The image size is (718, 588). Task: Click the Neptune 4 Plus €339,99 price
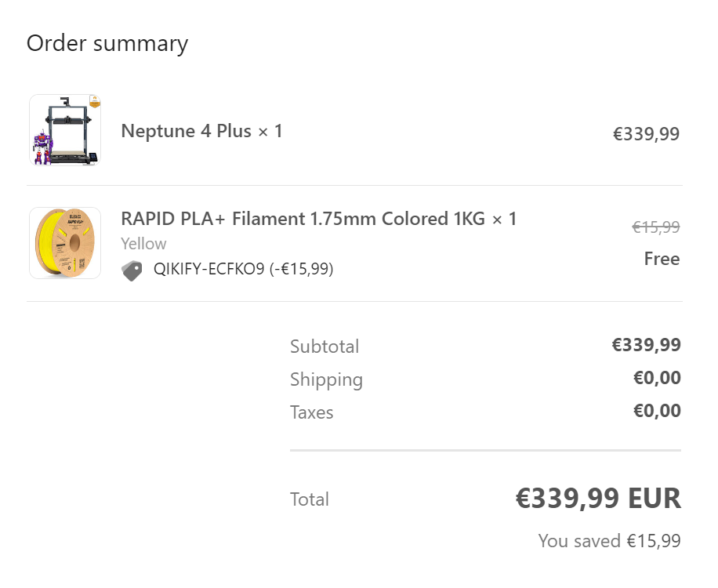coord(646,134)
